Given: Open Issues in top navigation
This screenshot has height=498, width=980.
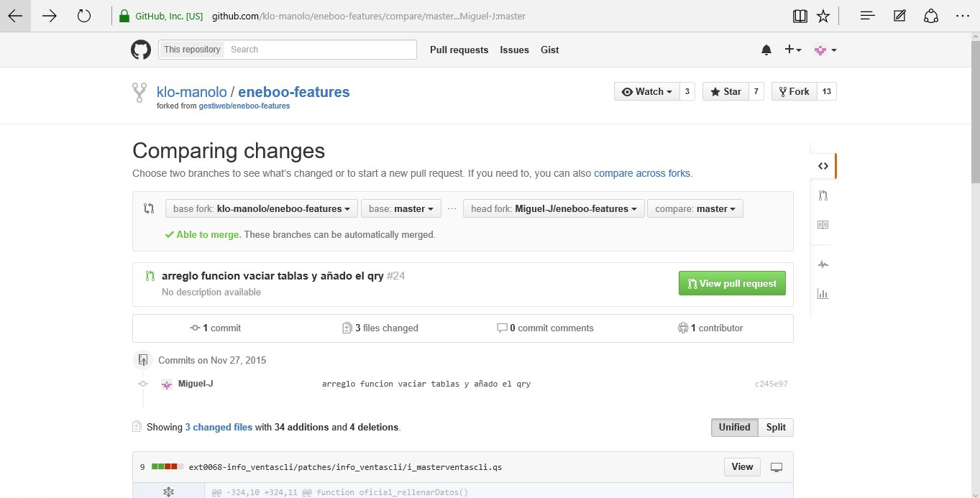Looking at the screenshot, I should [x=514, y=50].
